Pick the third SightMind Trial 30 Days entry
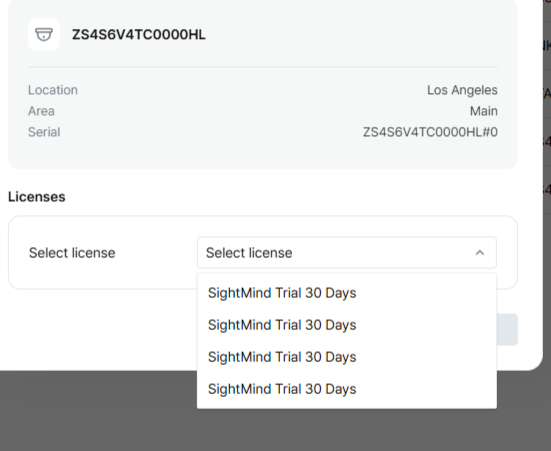Screen dimensions: 551x451 tap(347, 357)
